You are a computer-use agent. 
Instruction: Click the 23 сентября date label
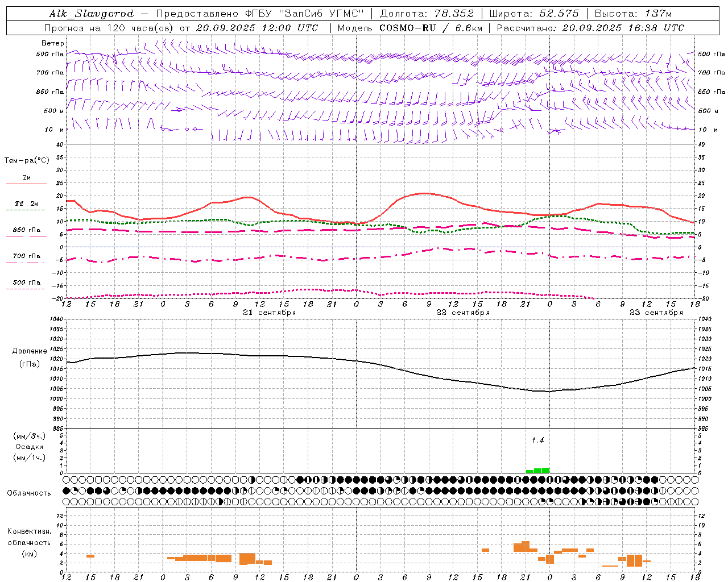[656, 313]
